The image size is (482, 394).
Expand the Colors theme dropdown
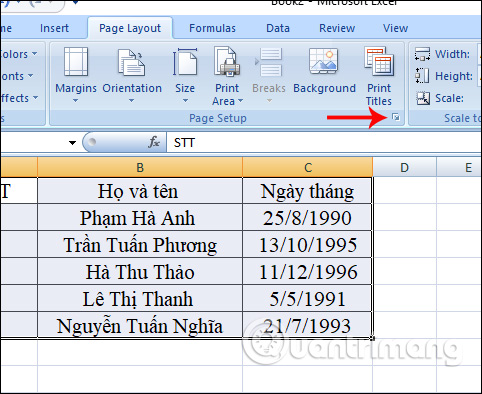click(x=35, y=54)
